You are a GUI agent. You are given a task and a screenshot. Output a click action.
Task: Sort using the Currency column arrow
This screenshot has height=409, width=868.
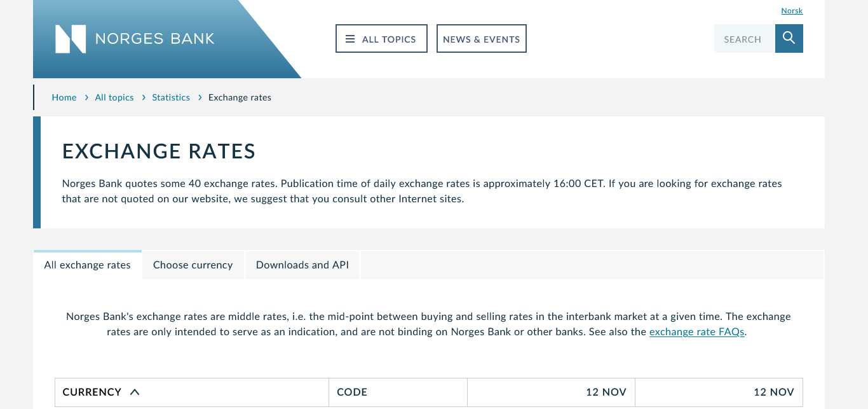click(135, 392)
